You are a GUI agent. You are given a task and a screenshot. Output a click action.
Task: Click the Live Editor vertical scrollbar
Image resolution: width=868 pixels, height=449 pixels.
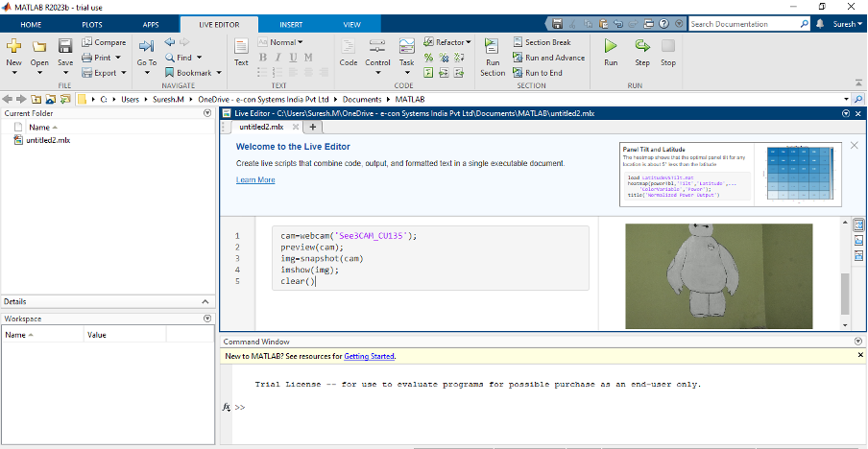[x=845, y=294]
